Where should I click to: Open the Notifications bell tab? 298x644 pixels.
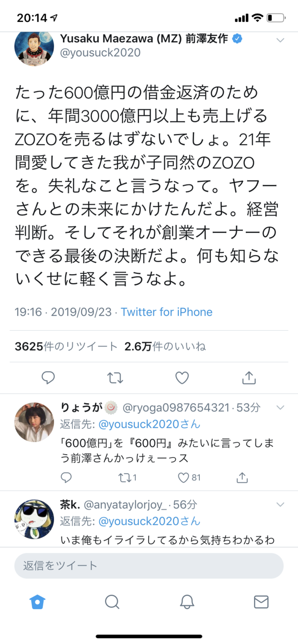[x=187, y=602]
